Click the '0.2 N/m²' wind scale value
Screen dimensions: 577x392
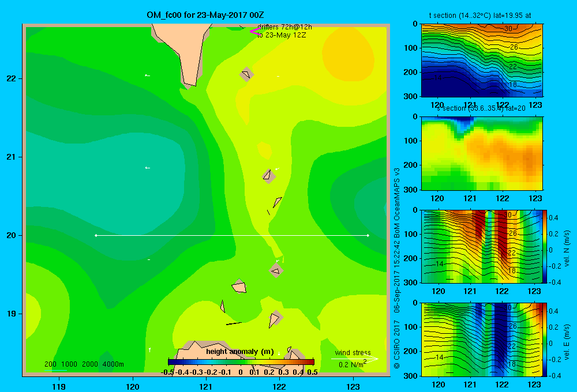click(x=353, y=364)
